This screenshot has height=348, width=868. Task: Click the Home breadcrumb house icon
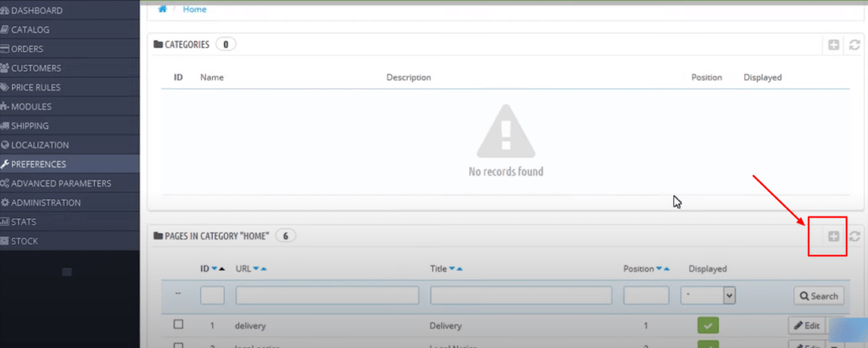coord(163,9)
